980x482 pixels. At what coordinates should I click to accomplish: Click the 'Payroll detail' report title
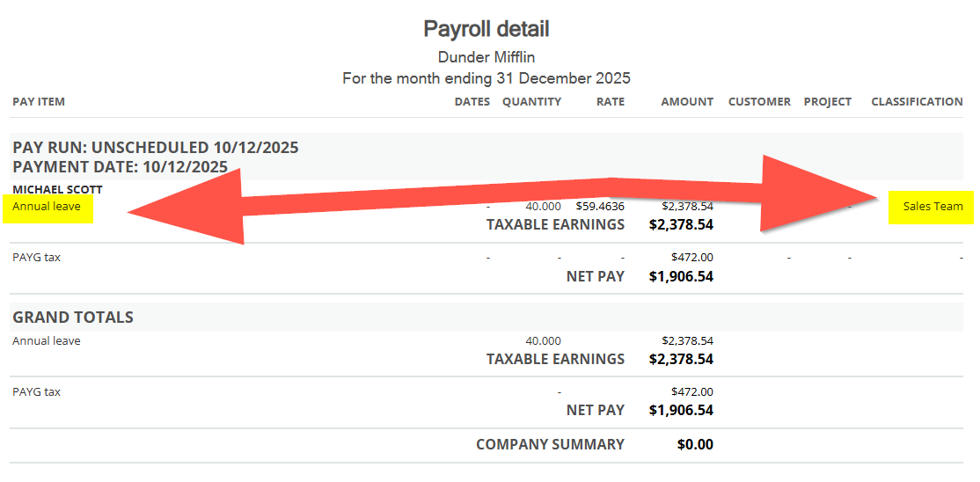click(x=486, y=29)
